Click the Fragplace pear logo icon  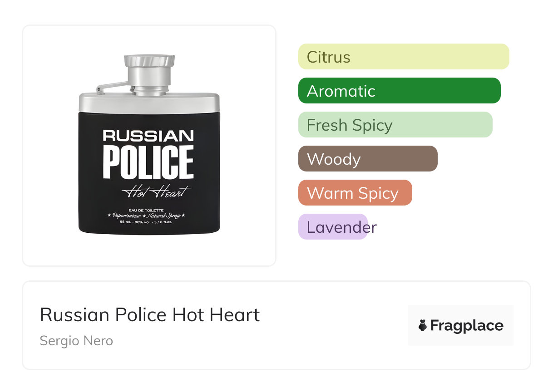coord(423,325)
